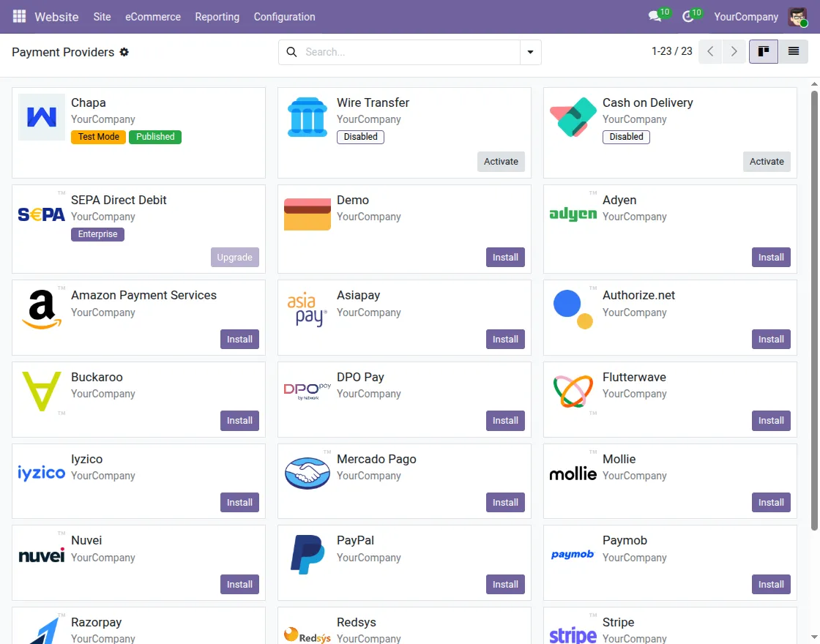Image resolution: width=820 pixels, height=644 pixels.
Task: Click the PayPal provider logo
Action: coord(307,554)
